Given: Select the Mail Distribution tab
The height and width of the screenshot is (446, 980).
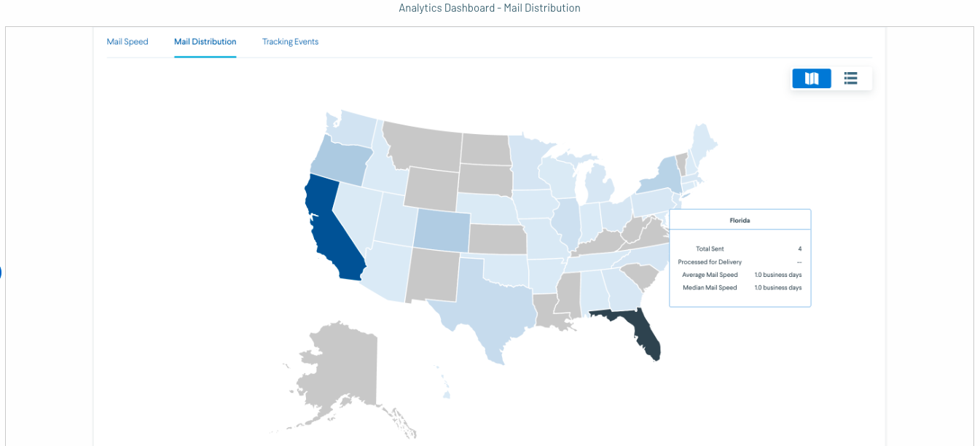Looking at the screenshot, I should (205, 42).
